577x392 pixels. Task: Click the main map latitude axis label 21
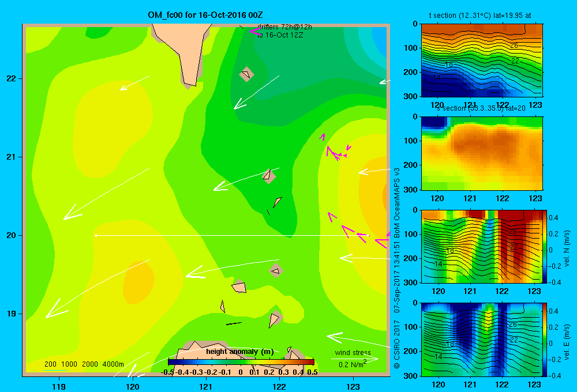click(x=12, y=157)
